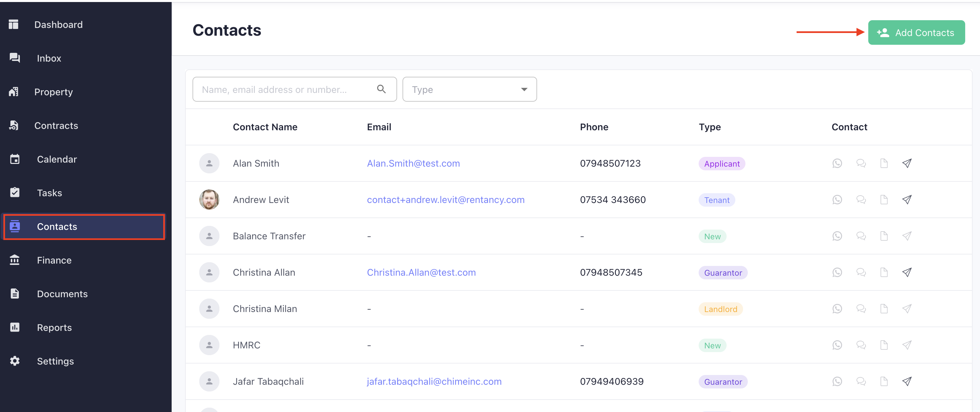The width and height of the screenshot is (980, 412).
Task: Click document icon in Andrew Levit row
Action: tap(884, 200)
